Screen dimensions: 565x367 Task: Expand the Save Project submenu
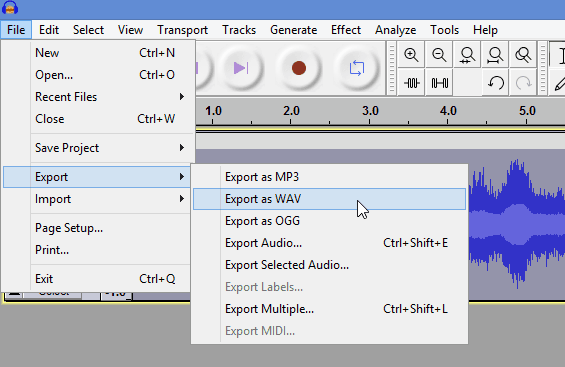(97, 148)
